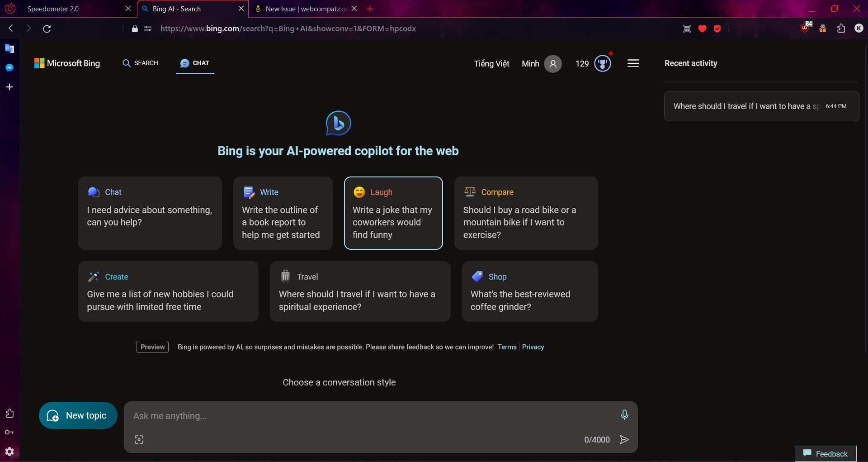Open the toolbar three-dot overflow menu

(x=729, y=29)
